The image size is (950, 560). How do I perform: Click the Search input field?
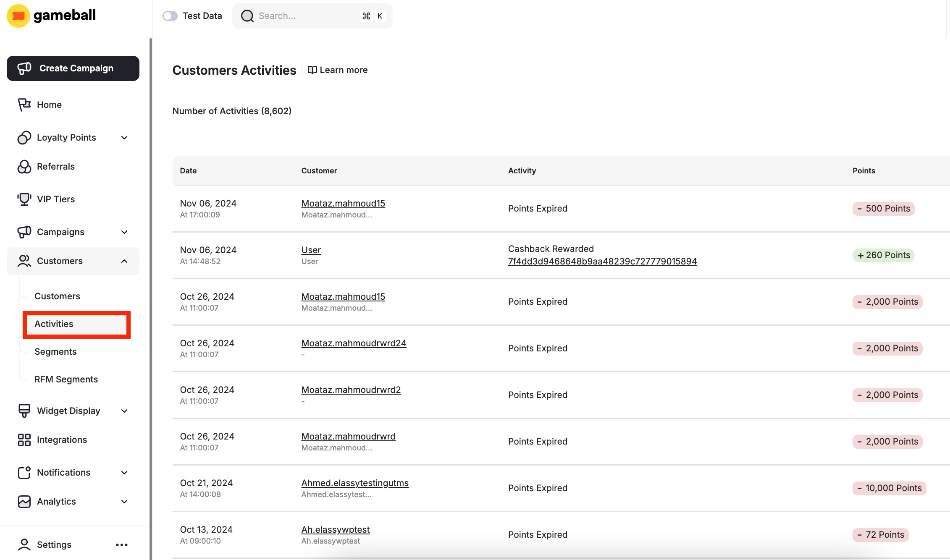tap(312, 16)
